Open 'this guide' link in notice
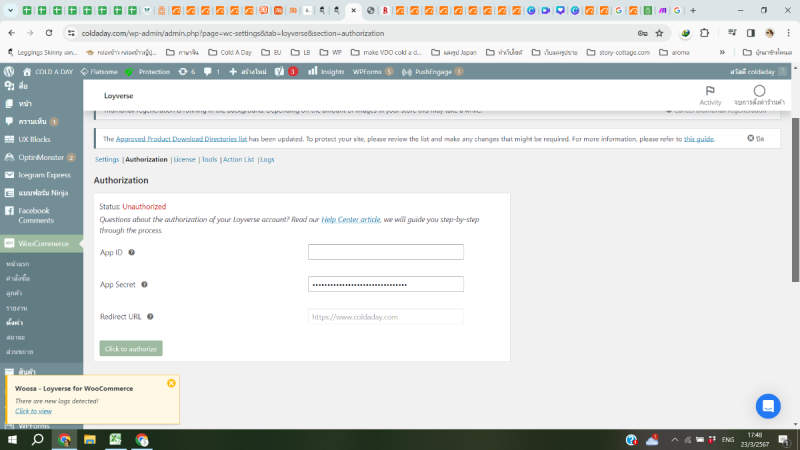Screen dimensions: 800x450 point(698,139)
